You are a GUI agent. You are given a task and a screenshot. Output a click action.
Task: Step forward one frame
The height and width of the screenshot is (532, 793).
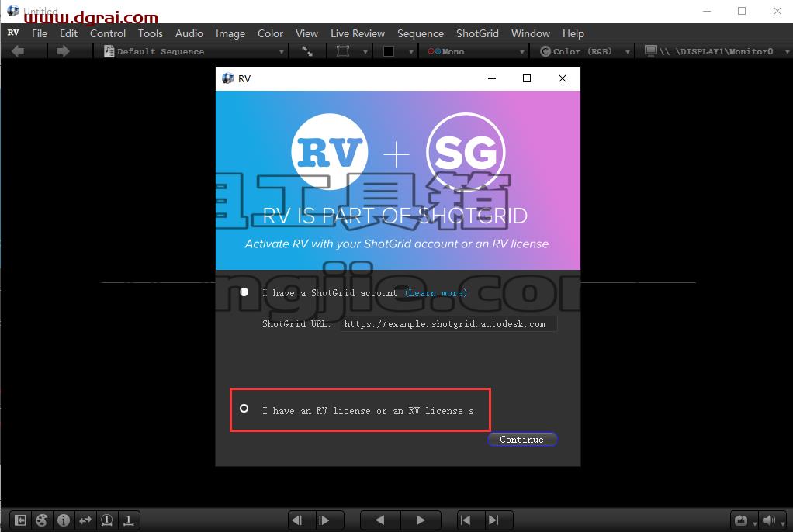(324, 520)
